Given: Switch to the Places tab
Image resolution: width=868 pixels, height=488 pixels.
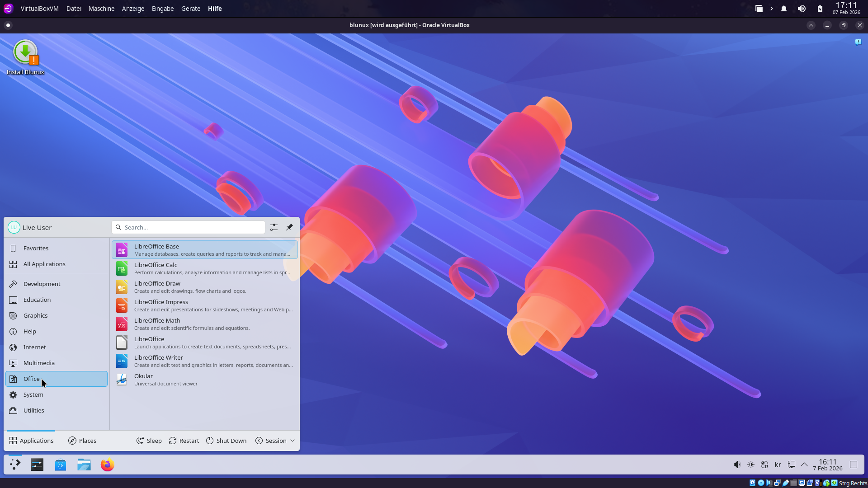Looking at the screenshot, I should 82,441.
